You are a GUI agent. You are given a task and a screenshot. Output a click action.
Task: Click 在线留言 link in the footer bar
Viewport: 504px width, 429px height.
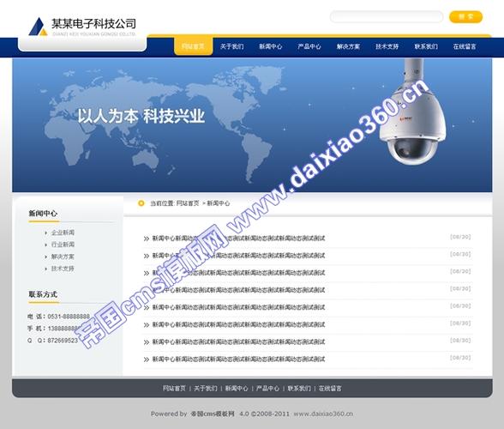pos(330,389)
